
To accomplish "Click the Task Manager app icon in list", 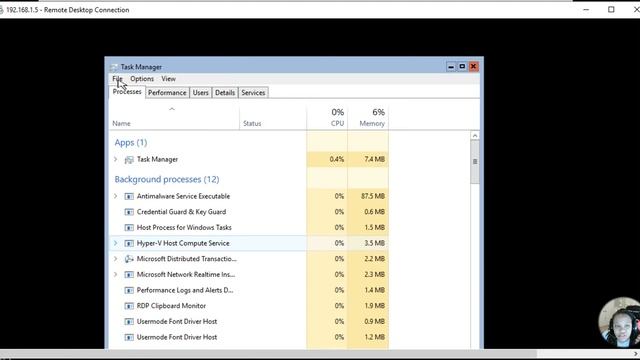I will [129, 160].
